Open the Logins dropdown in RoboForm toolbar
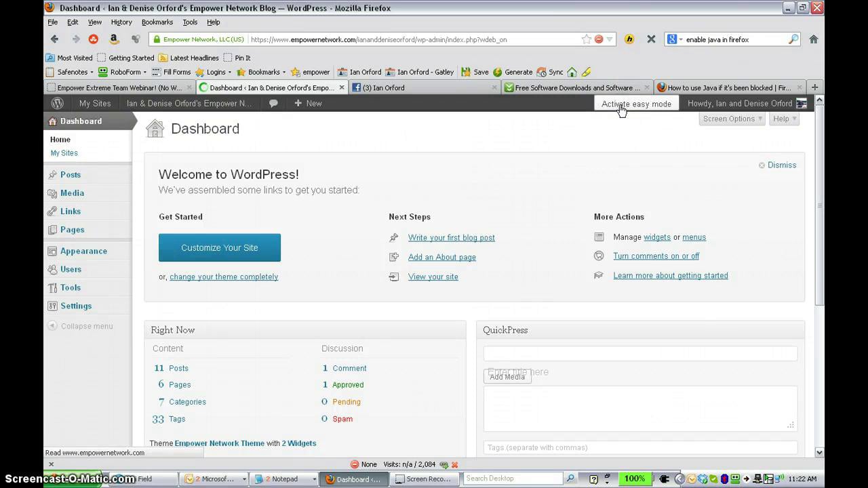Image resolution: width=868 pixels, height=488 pixels. click(214, 72)
